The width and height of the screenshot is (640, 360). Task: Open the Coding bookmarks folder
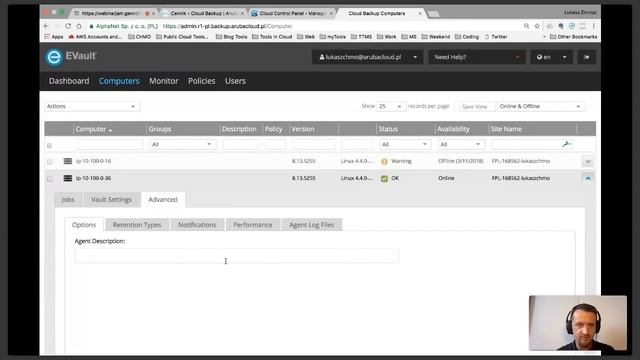467,37
